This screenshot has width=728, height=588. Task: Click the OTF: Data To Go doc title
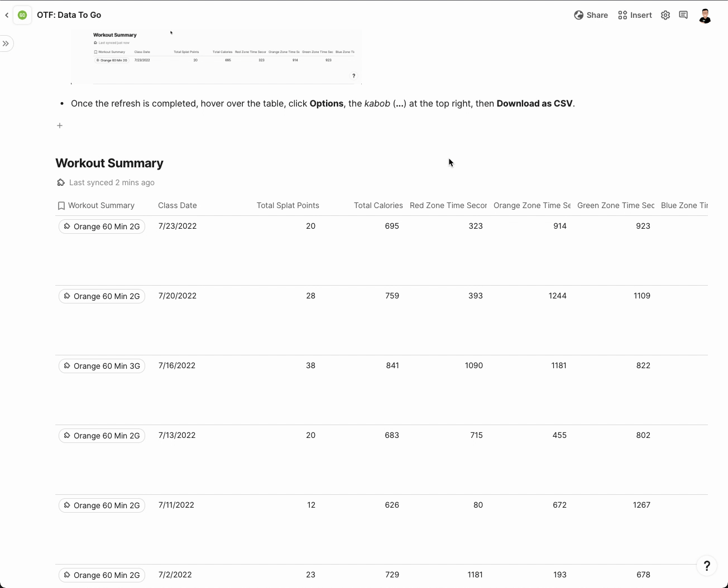pos(69,15)
